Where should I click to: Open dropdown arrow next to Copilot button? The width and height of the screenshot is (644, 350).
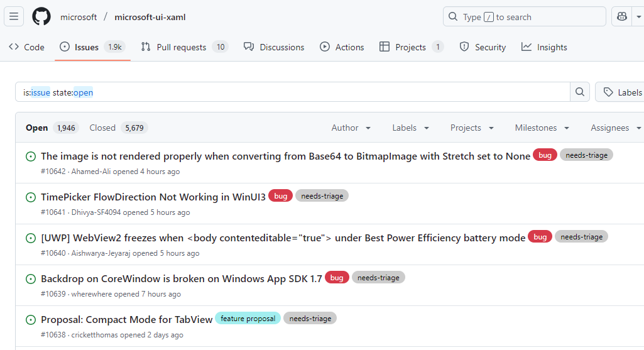(638, 17)
